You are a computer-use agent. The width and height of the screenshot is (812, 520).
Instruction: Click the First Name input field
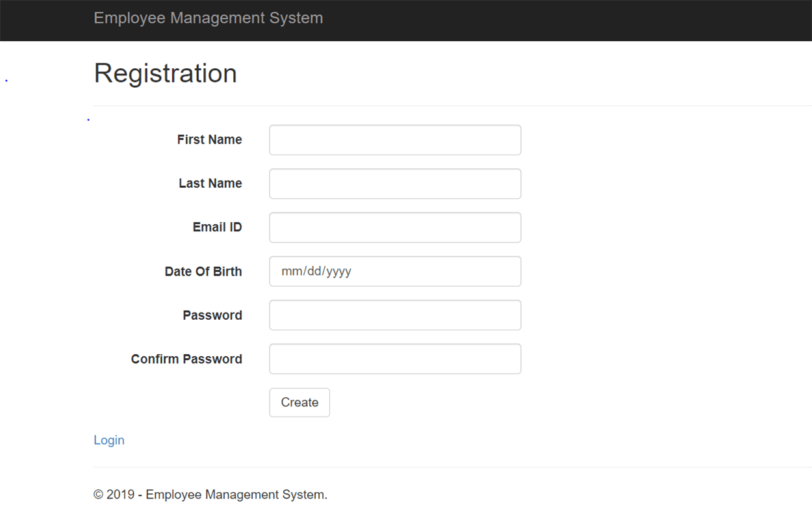[395, 140]
